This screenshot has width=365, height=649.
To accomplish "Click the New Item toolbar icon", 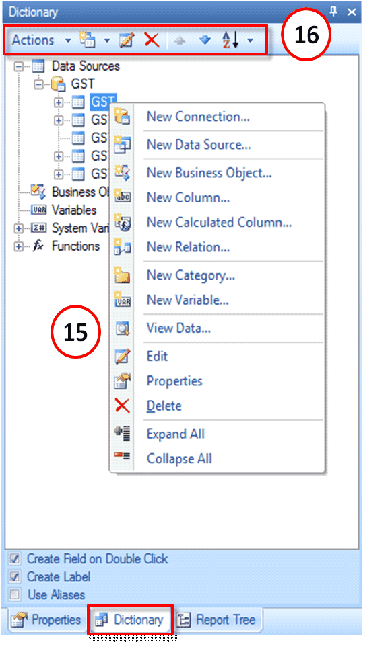I will [x=87, y=40].
